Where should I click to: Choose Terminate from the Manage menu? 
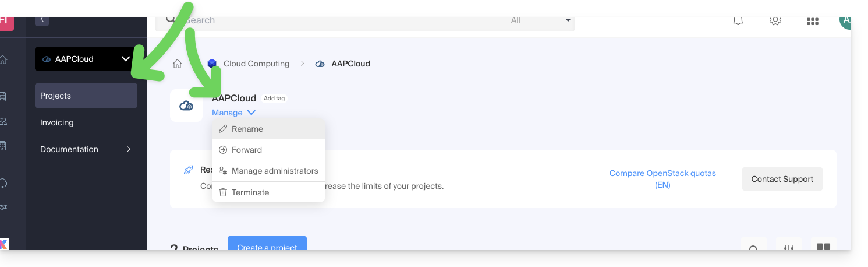pyautogui.click(x=250, y=192)
